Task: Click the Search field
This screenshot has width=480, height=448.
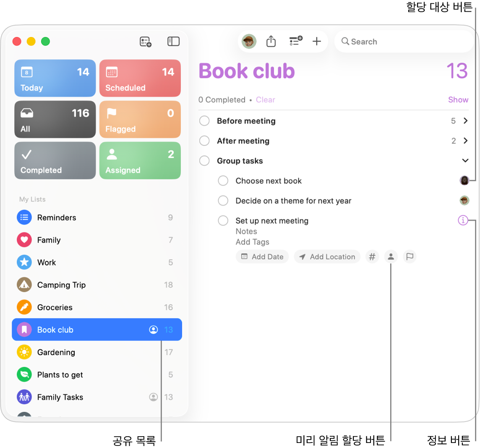Action: point(404,42)
